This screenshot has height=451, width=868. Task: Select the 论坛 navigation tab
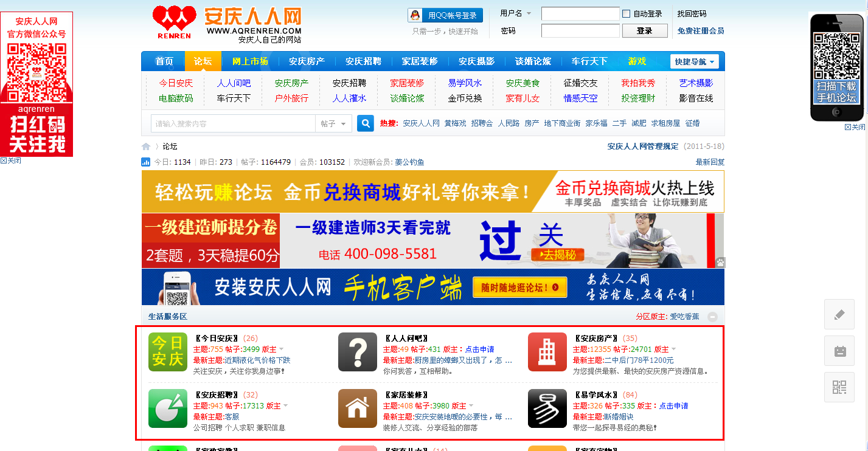pos(203,61)
